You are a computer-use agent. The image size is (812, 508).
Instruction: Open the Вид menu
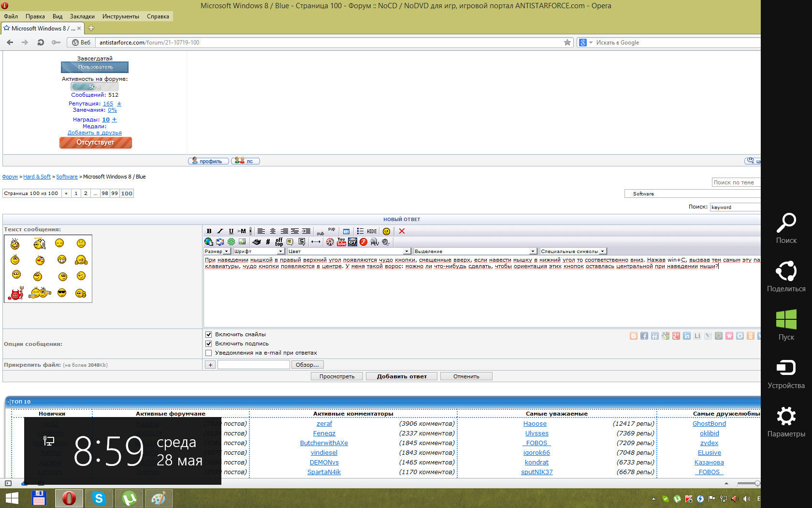[58, 16]
